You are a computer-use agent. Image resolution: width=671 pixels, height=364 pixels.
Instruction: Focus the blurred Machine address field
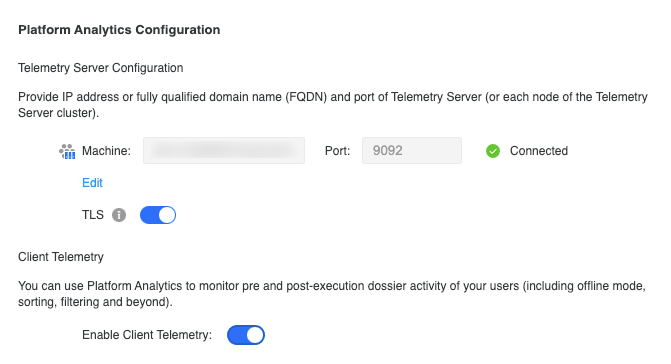click(x=224, y=151)
